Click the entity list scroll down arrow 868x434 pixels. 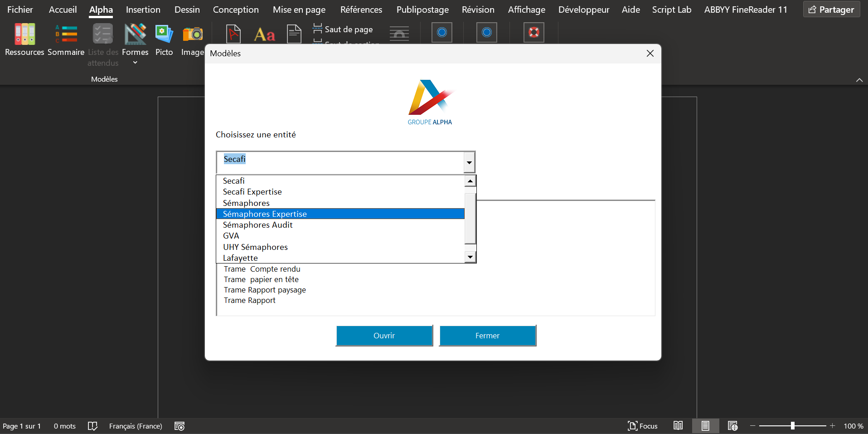(470, 257)
